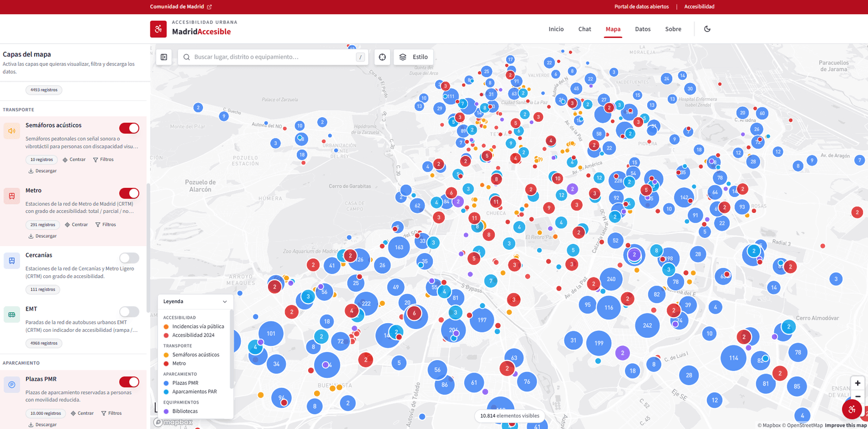
Task: Center map on Semáforos acústicos layer
Action: pyautogui.click(x=74, y=160)
